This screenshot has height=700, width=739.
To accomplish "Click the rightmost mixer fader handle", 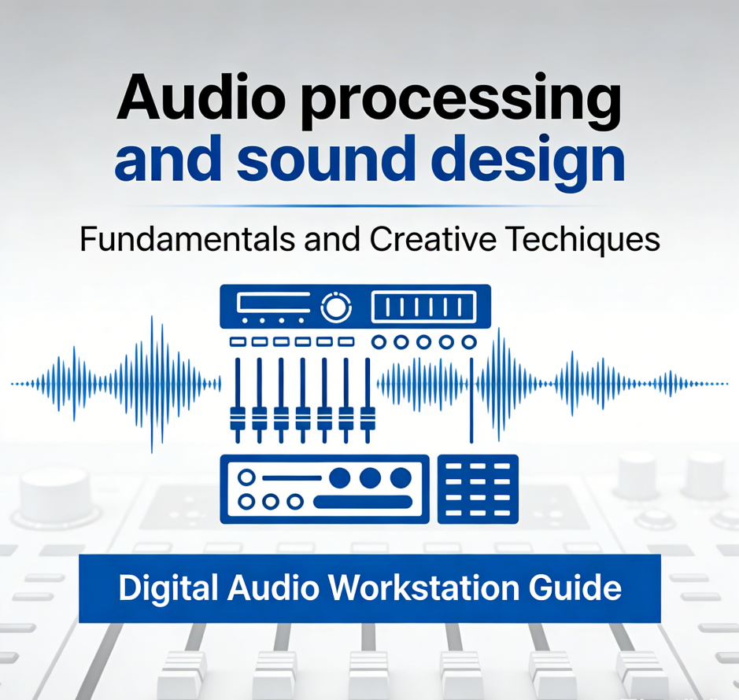I will pos(367,417).
